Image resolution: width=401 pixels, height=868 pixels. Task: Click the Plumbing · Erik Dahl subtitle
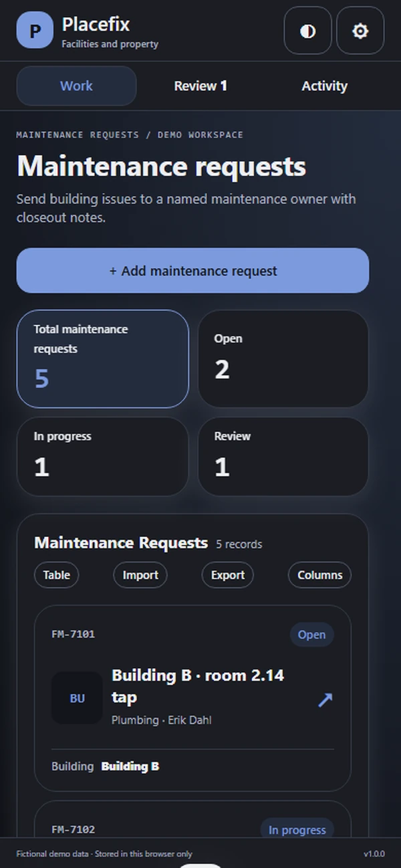pyautogui.click(x=162, y=720)
